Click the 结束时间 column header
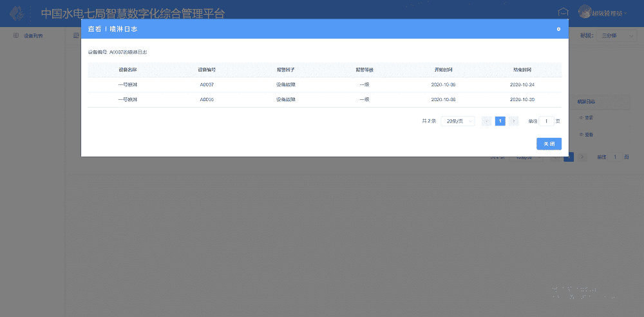 coord(522,69)
